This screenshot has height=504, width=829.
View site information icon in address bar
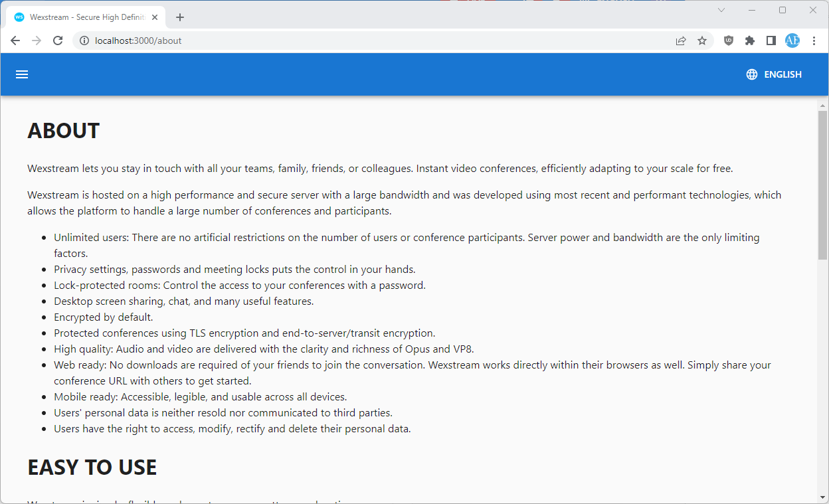pyautogui.click(x=84, y=41)
